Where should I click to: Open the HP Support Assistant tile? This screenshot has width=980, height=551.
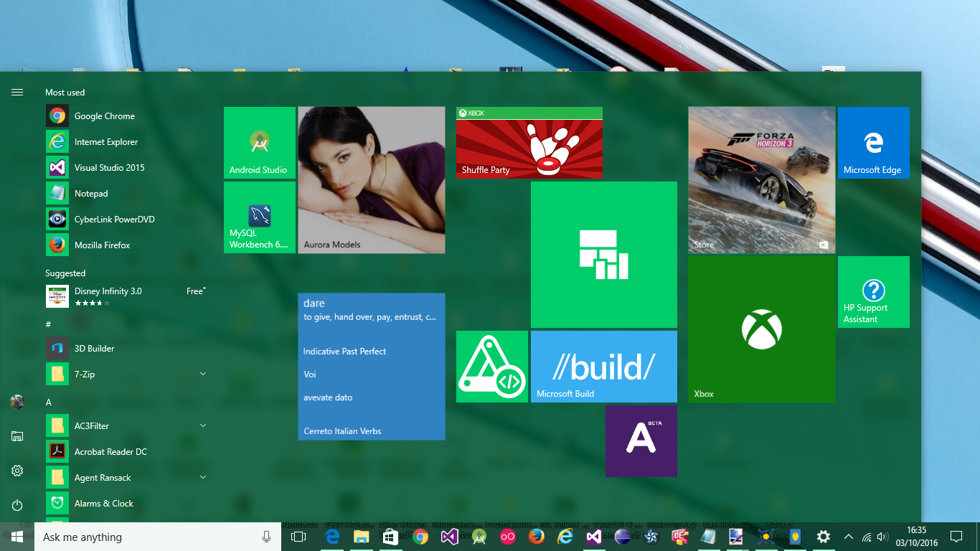point(874,292)
